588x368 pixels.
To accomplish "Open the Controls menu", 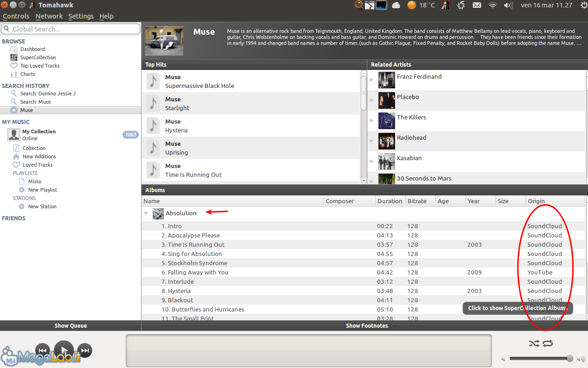I will (16, 16).
